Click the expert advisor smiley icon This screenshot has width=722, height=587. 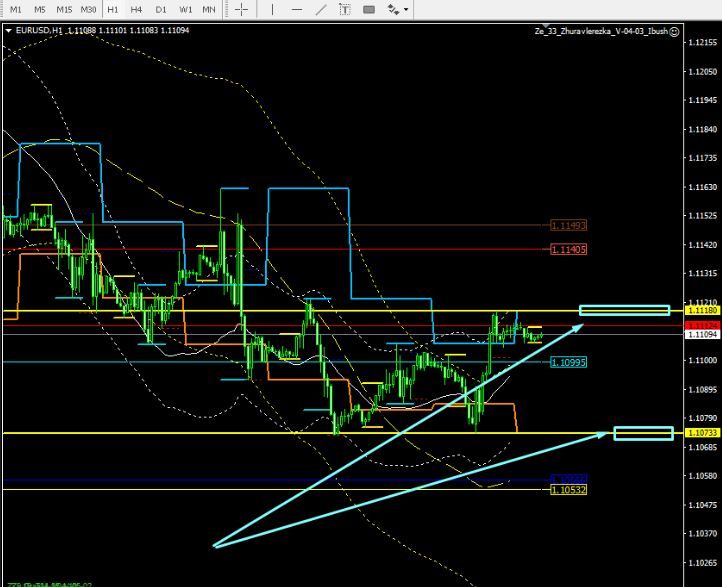point(675,31)
